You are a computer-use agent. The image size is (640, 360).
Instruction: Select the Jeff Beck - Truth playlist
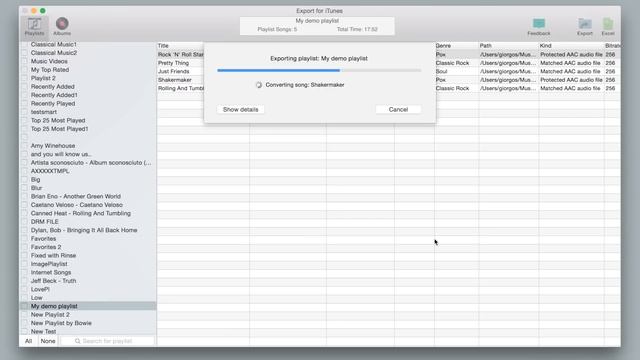(53, 281)
